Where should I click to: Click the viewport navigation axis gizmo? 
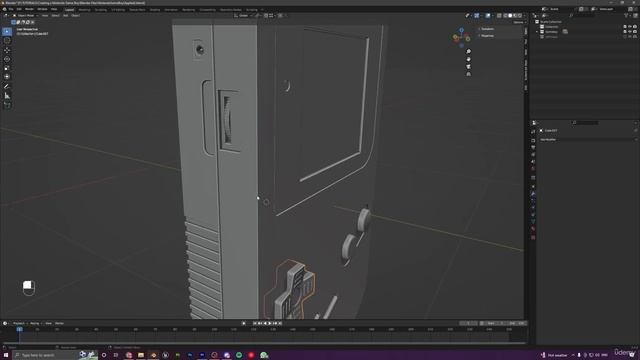coord(462,37)
